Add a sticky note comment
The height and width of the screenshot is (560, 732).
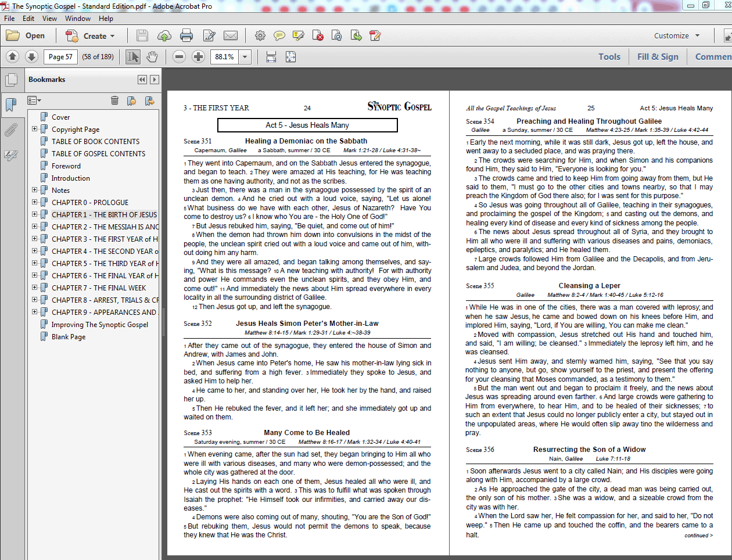279,35
